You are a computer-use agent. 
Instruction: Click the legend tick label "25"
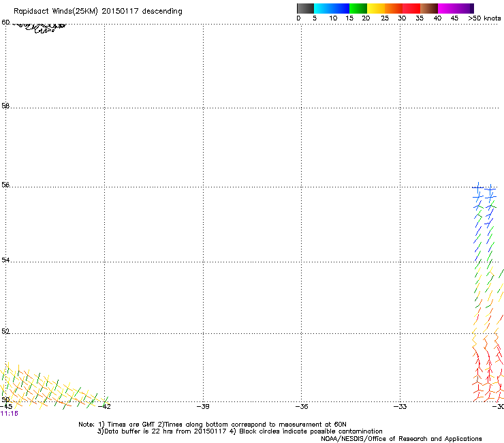pyautogui.click(x=385, y=18)
